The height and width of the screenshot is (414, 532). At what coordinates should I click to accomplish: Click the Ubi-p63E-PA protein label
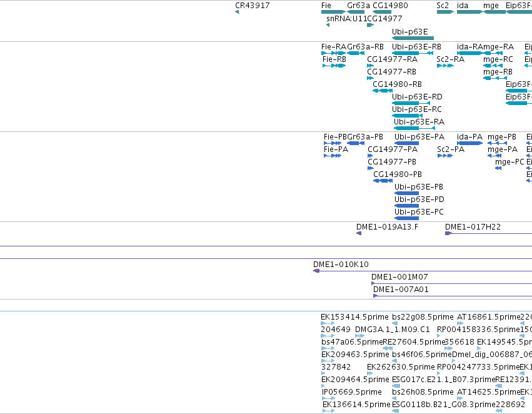pyautogui.click(x=419, y=137)
